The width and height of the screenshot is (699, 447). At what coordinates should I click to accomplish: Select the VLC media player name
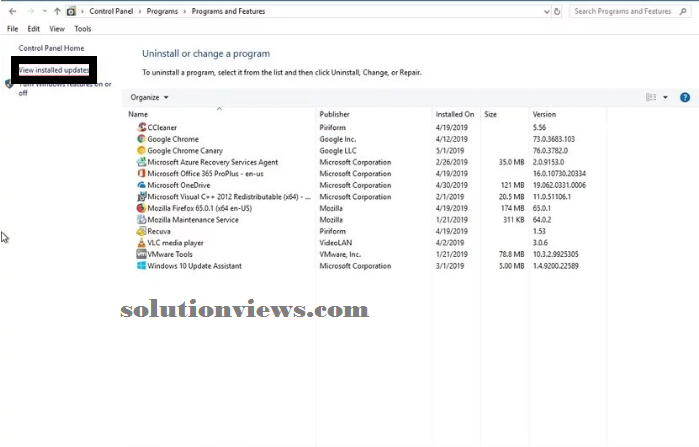[175, 243]
